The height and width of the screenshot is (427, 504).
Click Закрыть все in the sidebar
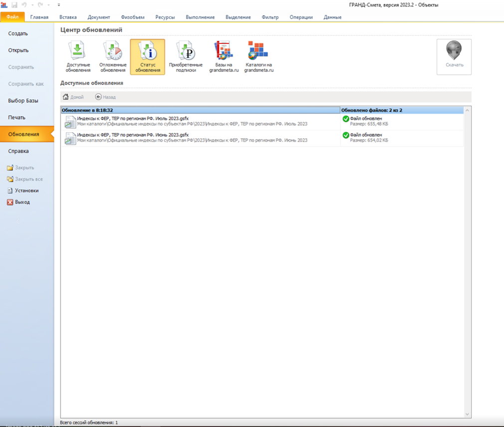pyautogui.click(x=25, y=179)
